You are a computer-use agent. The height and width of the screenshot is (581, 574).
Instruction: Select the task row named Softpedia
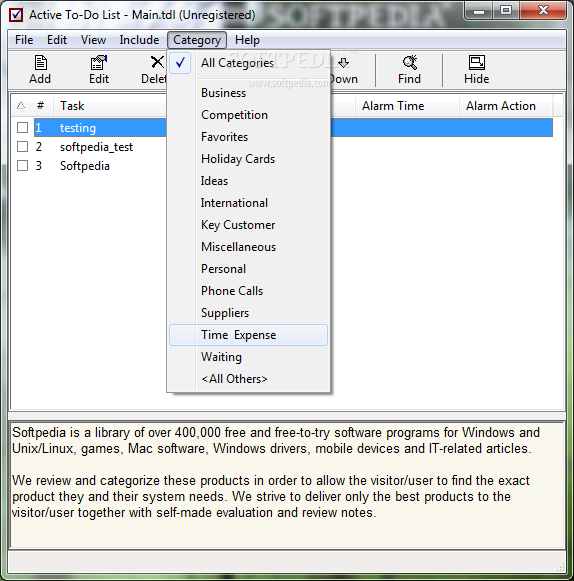[85, 166]
